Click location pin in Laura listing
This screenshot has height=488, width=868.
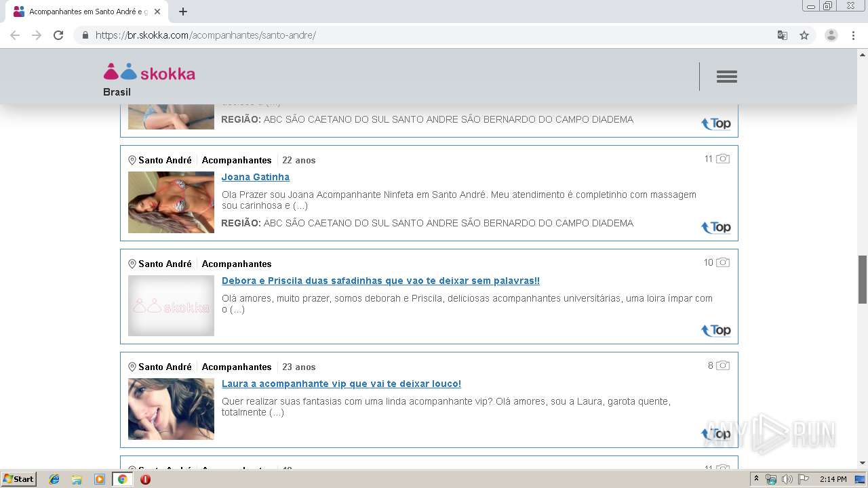click(132, 367)
